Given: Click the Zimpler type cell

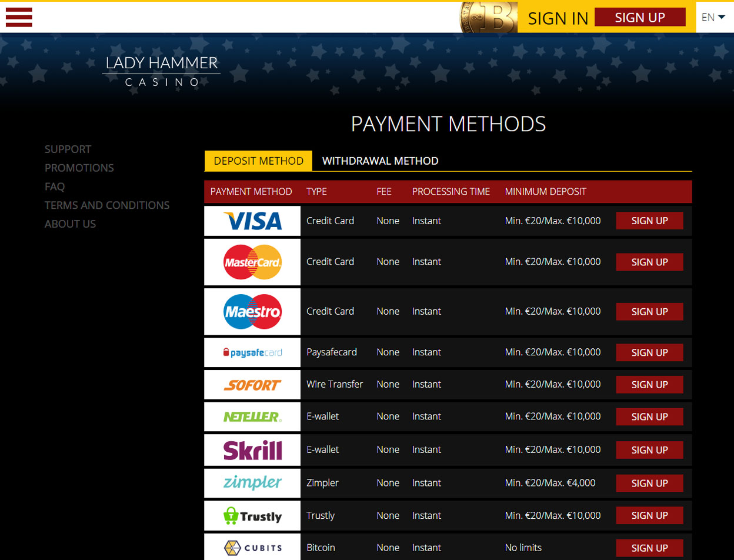Looking at the screenshot, I should [x=322, y=483].
